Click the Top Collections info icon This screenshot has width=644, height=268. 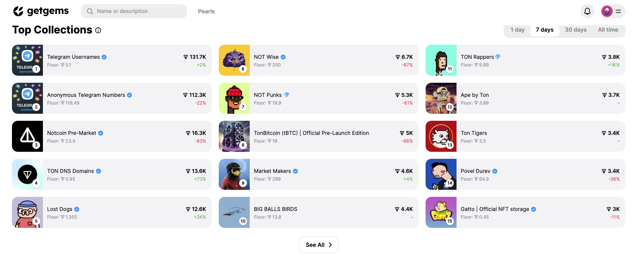[98, 30]
